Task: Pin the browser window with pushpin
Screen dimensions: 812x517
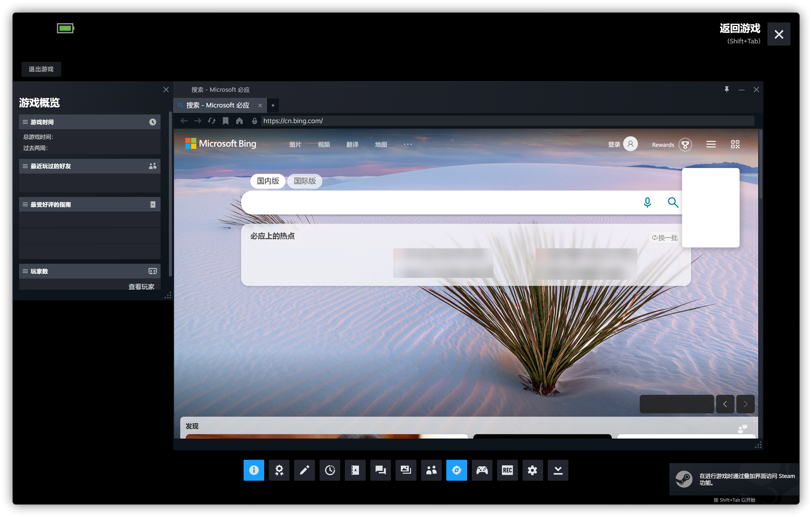Action: point(726,90)
